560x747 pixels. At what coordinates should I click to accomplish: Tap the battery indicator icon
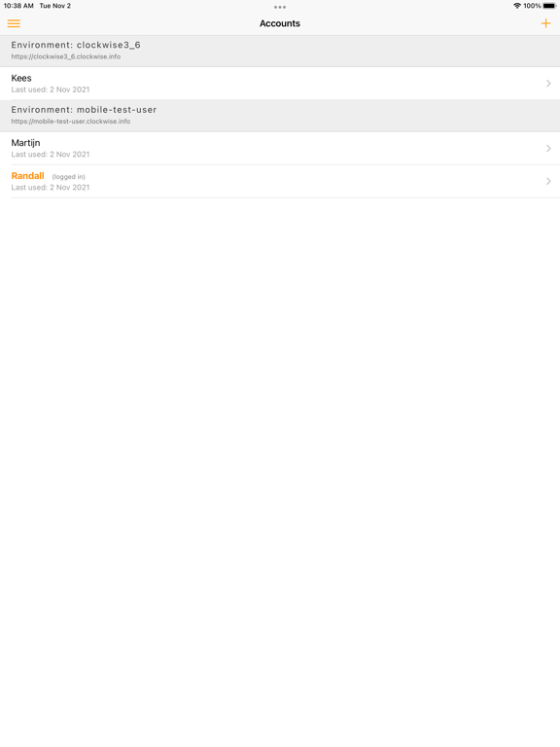(549, 6)
